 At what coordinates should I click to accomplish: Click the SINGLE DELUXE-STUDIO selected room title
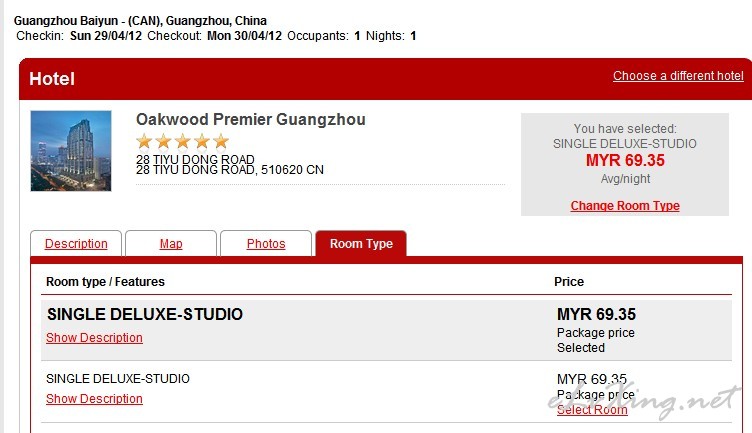click(144, 315)
